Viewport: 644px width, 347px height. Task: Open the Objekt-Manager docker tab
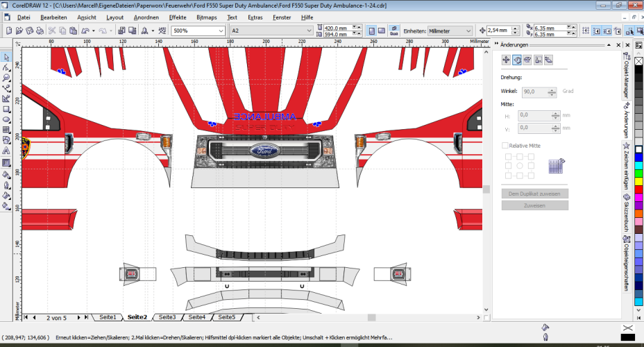(626, 76)
